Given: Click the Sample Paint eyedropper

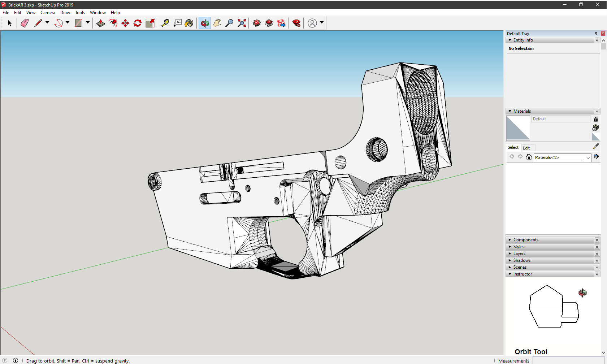Looking at the screenshot, I should pos(595,146).
